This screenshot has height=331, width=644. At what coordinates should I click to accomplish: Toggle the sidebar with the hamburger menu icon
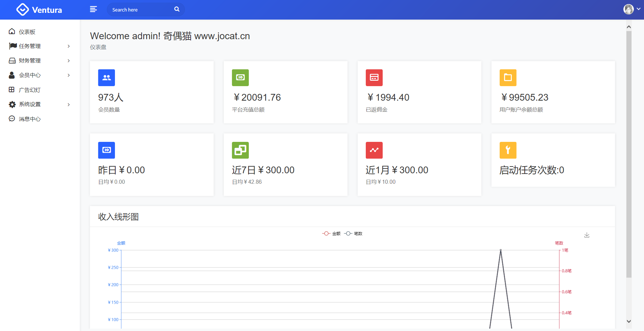click(93, 9)
